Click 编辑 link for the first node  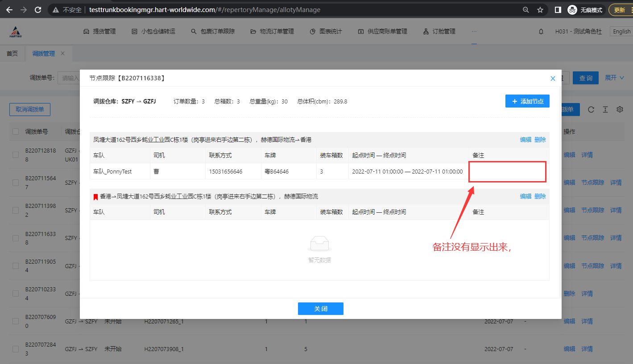[x=525, y=140]
